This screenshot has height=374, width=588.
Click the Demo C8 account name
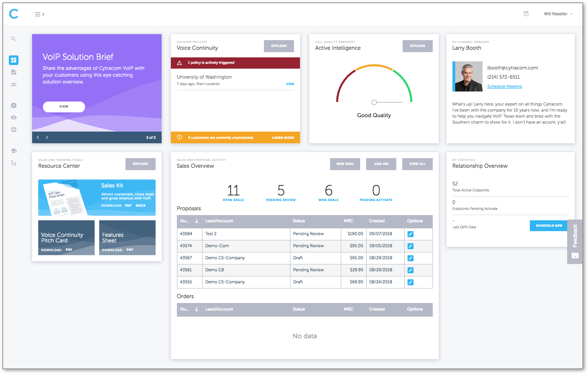click(x=215, y=270)
